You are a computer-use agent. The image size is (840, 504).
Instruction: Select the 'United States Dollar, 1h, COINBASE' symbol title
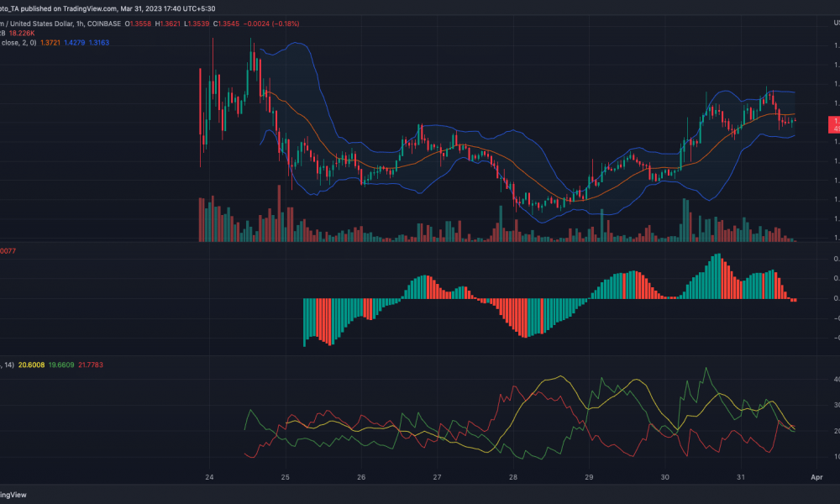pos(66,24)
